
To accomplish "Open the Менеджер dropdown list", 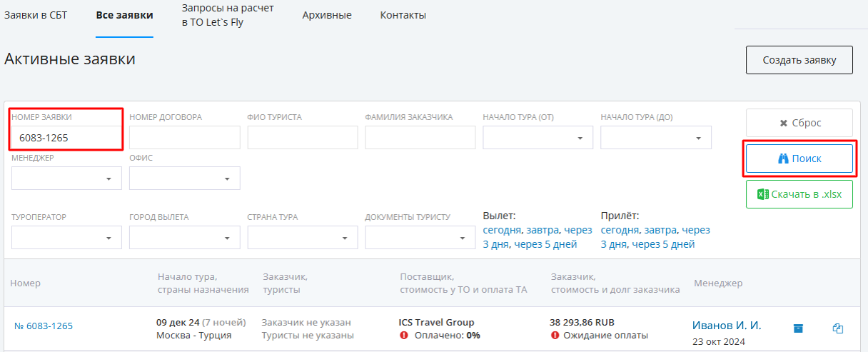I will [66, 178].
